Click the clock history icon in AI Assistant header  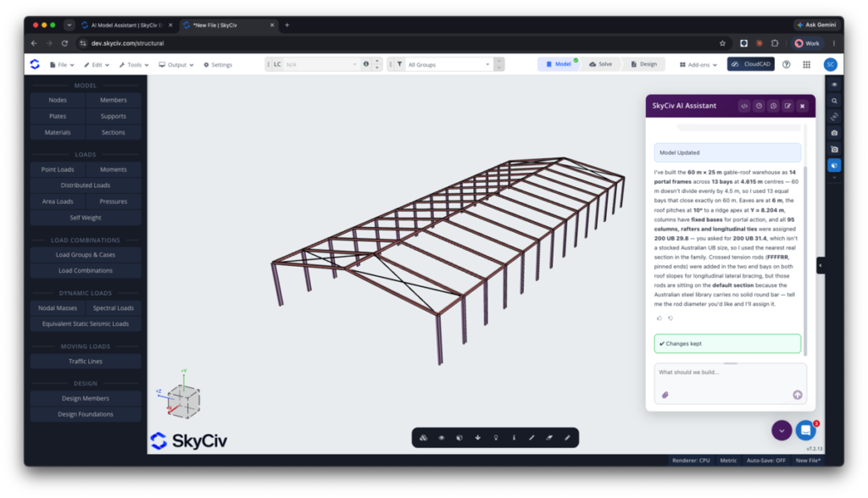(759, 106)
